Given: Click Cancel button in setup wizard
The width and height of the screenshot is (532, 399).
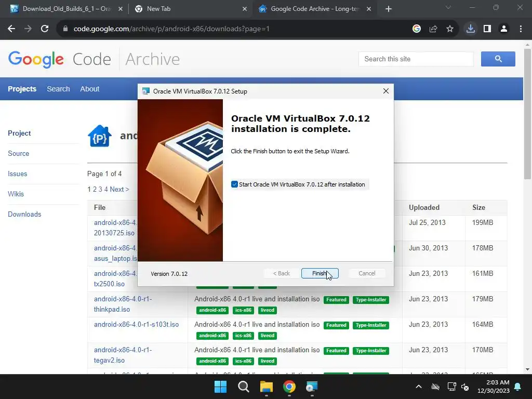Looking at the screenshot, I should point(367,273).
